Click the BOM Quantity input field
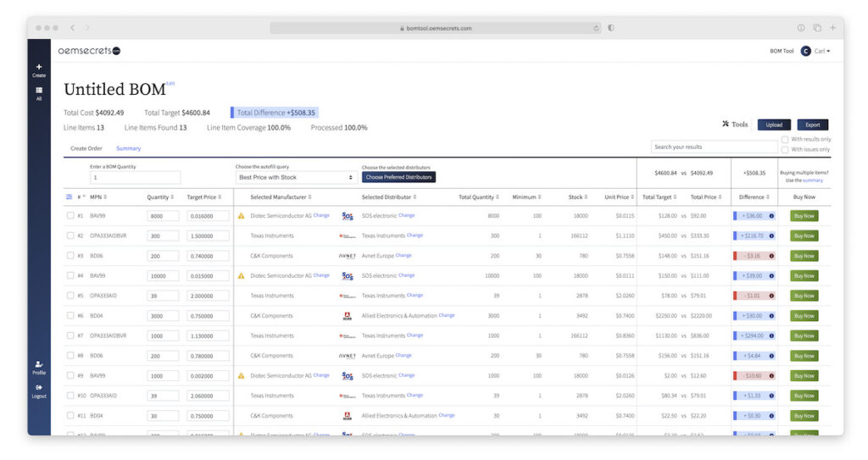 135,178
